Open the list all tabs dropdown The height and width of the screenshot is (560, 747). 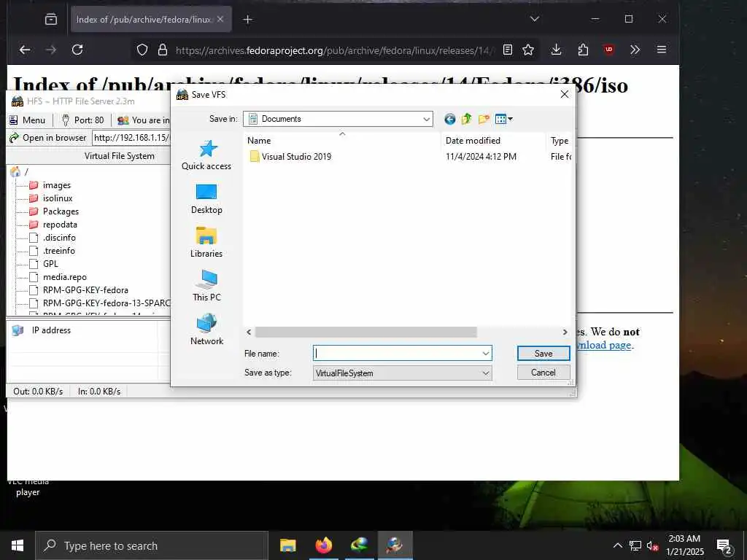[535, 19]
